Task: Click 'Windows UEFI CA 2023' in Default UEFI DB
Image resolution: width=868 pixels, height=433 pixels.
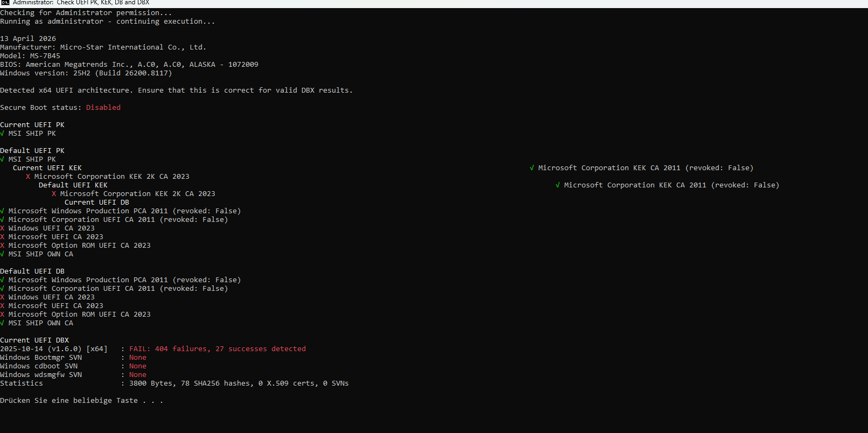Action: pyautogui.click(x=52, y=297)
